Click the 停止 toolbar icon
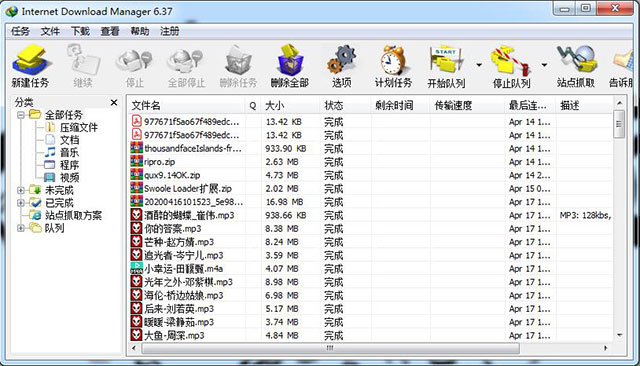The image size is (640, 366). click(134, 60)
